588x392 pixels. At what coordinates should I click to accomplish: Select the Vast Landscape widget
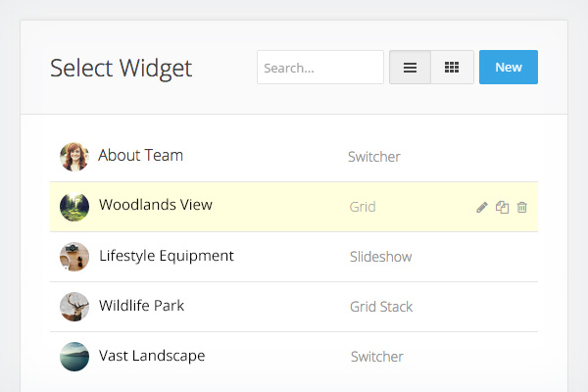click(x=152, y=356)
